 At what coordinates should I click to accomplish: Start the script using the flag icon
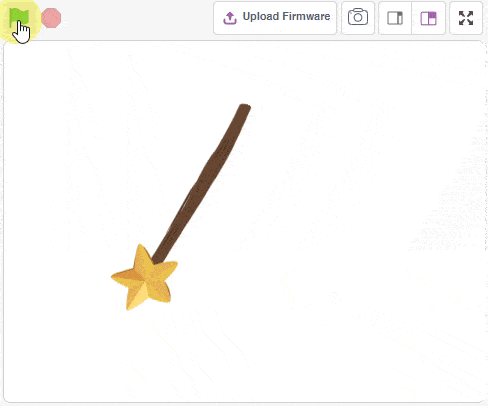(x=18, y=17)
